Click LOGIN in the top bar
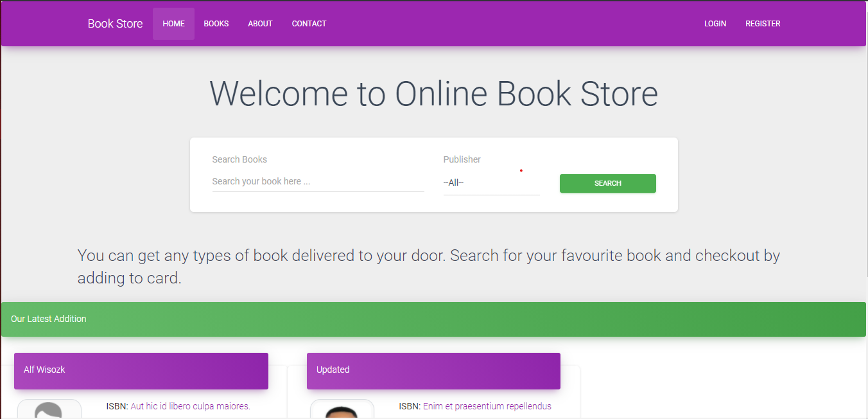This screenshot has width=868, height=419. tap(715, 24)
